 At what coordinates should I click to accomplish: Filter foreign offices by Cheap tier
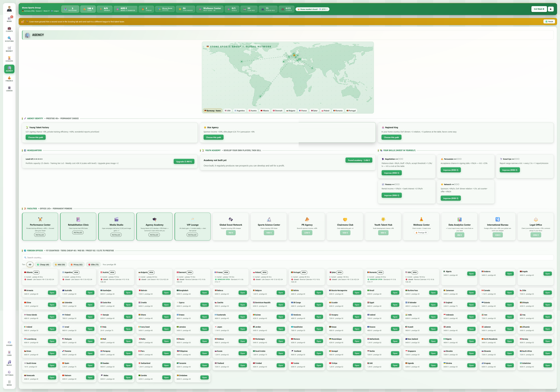click(x=43, y=264)
